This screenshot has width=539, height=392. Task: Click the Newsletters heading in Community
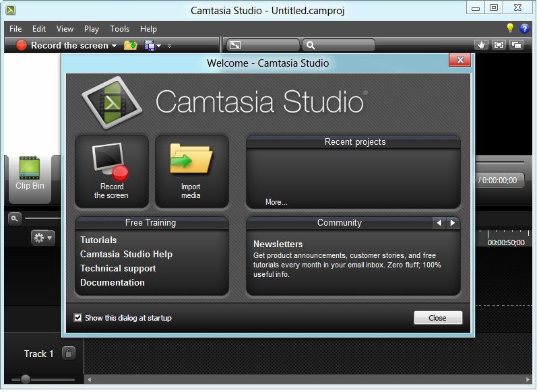(278, 244)
